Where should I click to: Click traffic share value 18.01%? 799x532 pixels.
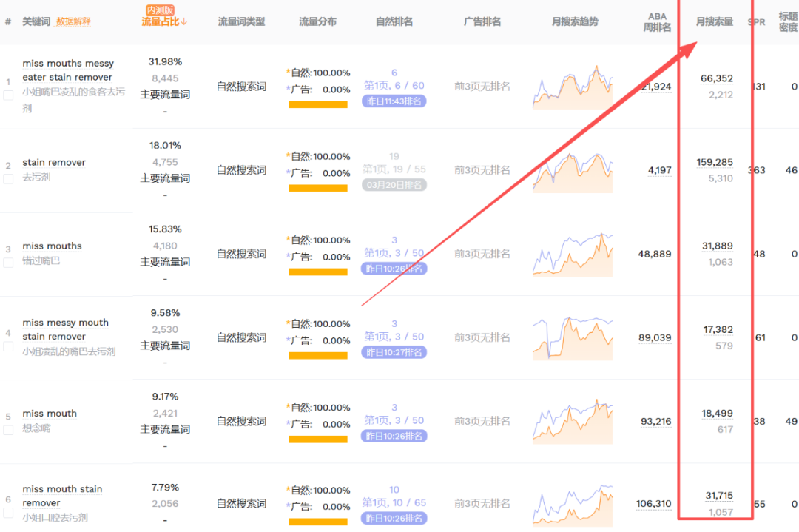point(165,145)
